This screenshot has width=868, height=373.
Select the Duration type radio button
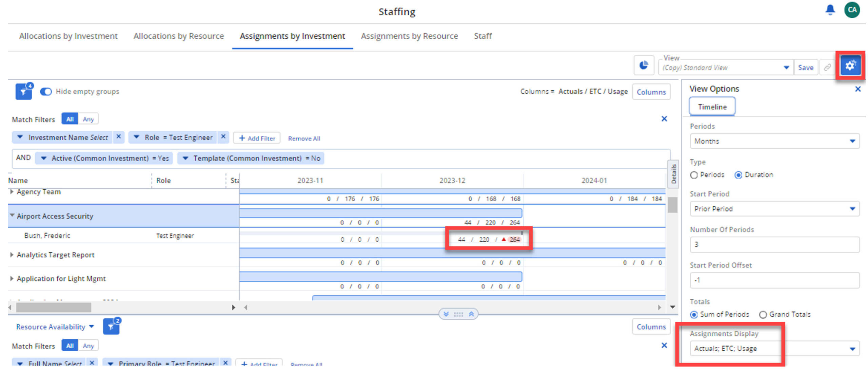click(x=738, y=175)
